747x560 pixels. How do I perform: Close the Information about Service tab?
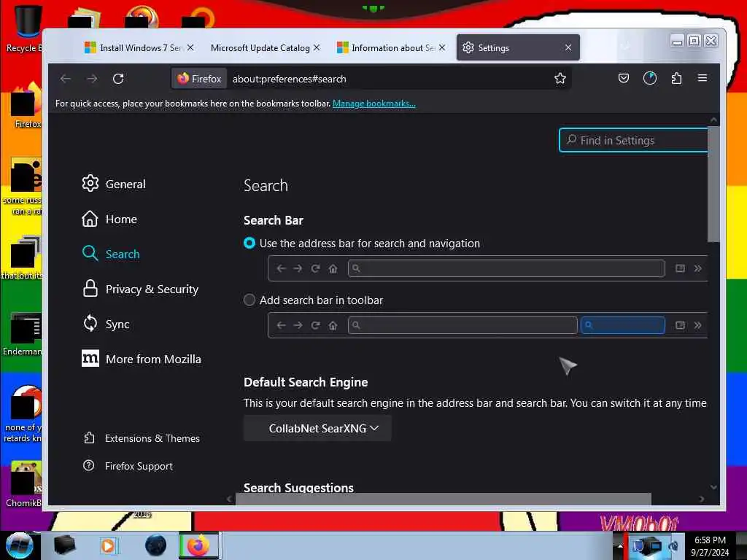[442, 47]
